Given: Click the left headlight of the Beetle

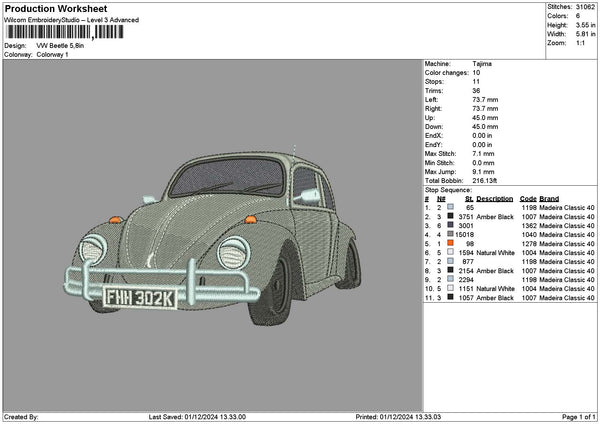Looking at the screenshot, I should 94,248.
